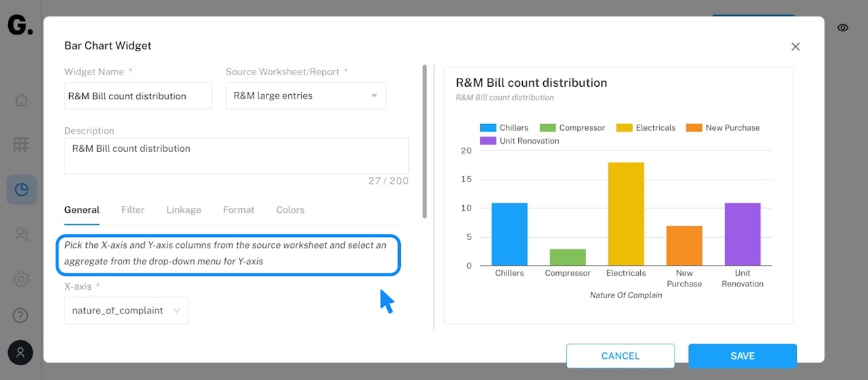Screen dimensions: 868x380
Task: Expand the Source Worksheet/Report dropdown
Action: [306, 96]
